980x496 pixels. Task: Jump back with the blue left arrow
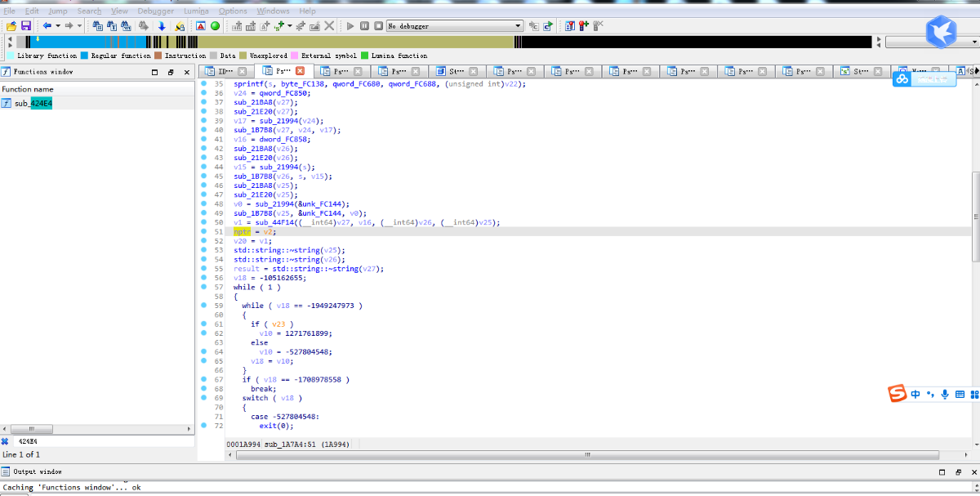(47, 26)
